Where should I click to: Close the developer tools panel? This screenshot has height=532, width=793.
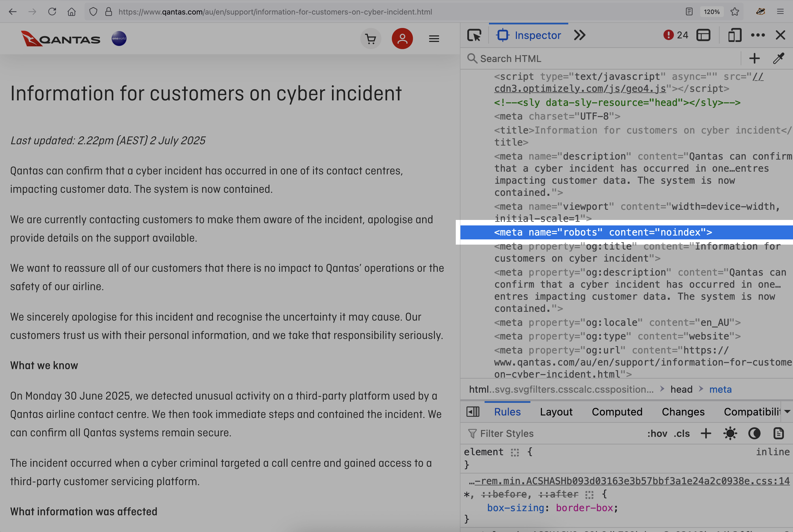pyautogui.click(x=780, y=35)
